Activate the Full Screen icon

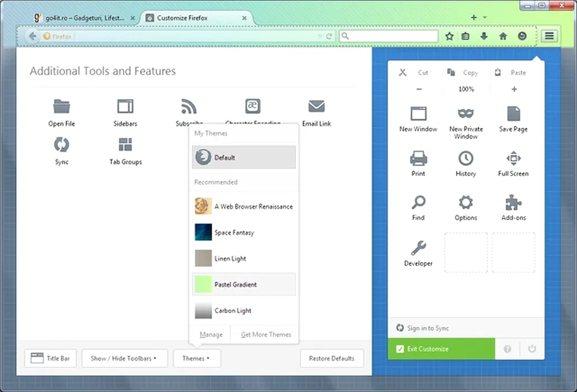tap(513, 158)
